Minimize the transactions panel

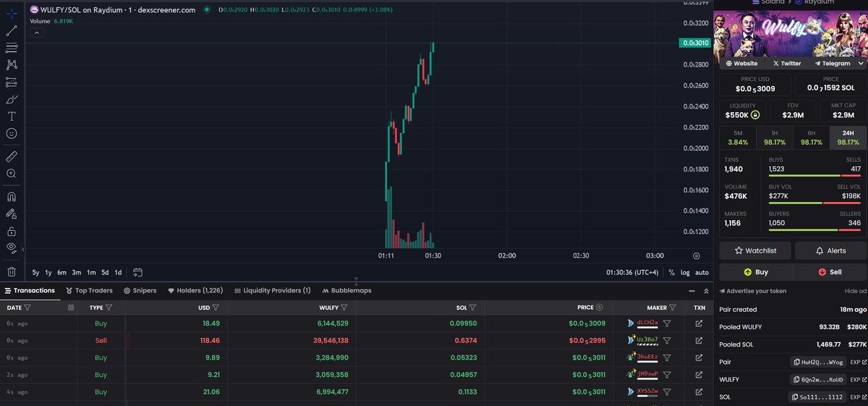pos(690,291)
